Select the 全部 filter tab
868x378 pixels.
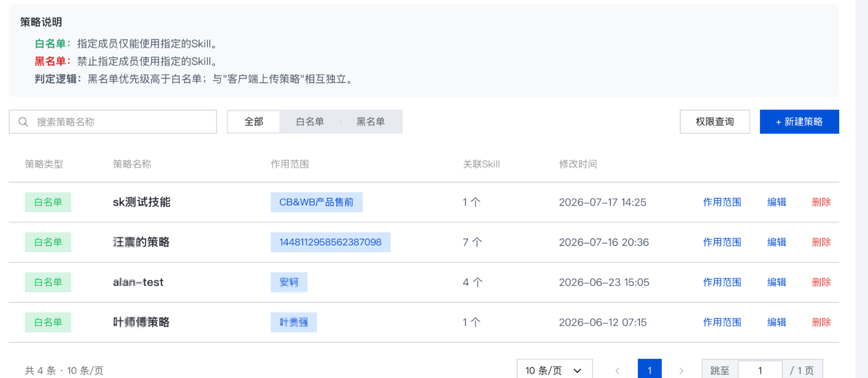[254, 122]
